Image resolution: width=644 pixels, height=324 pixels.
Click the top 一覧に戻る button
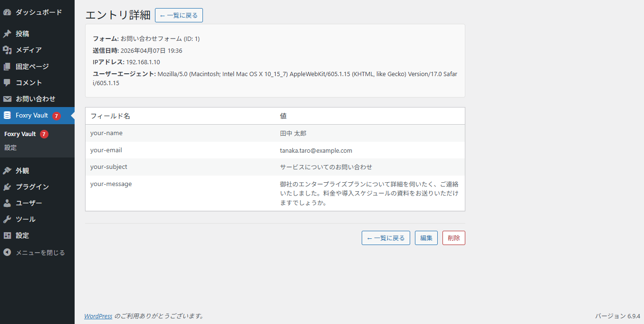tap(179, 15)
